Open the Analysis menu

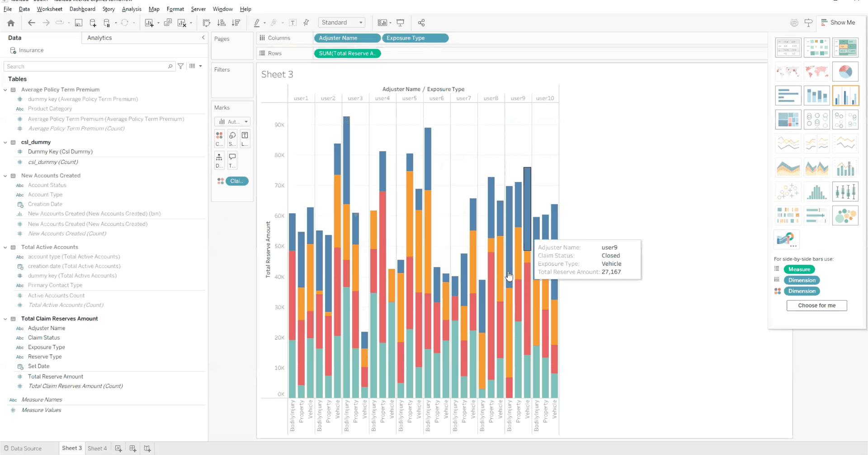point(132,9)
